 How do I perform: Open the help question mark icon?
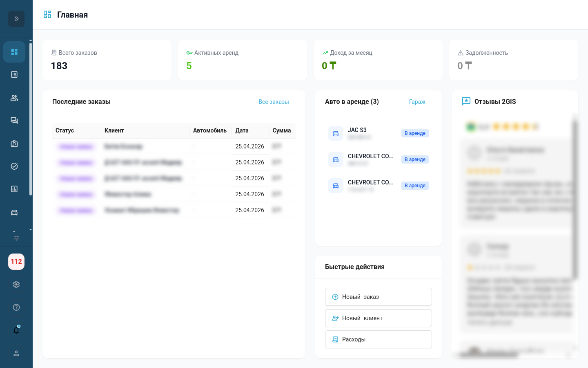16,307
